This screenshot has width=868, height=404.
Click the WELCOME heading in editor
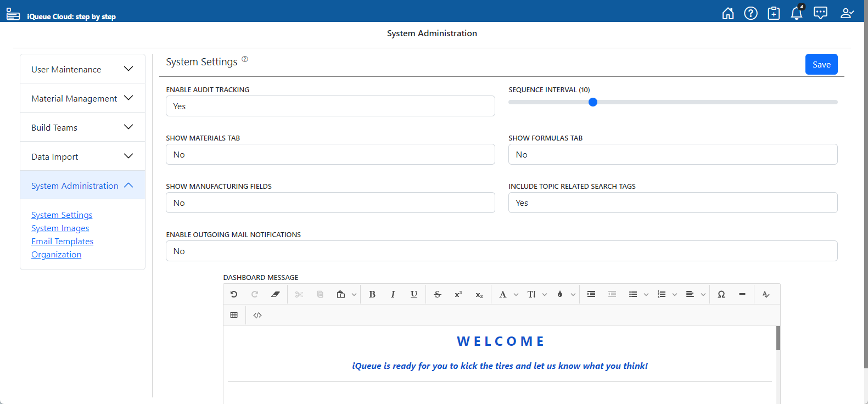tap(501, 341)
